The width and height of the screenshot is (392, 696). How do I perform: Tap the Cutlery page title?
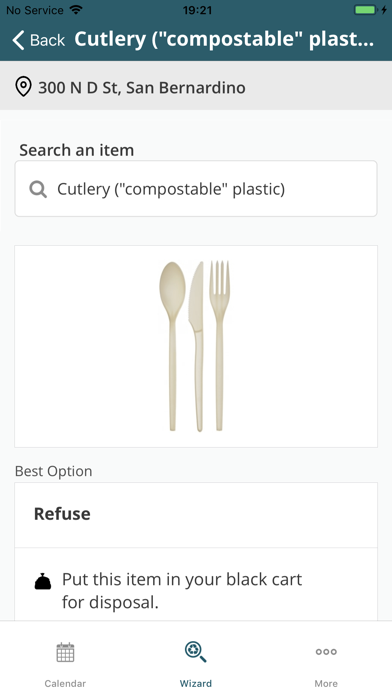[224, 40]
